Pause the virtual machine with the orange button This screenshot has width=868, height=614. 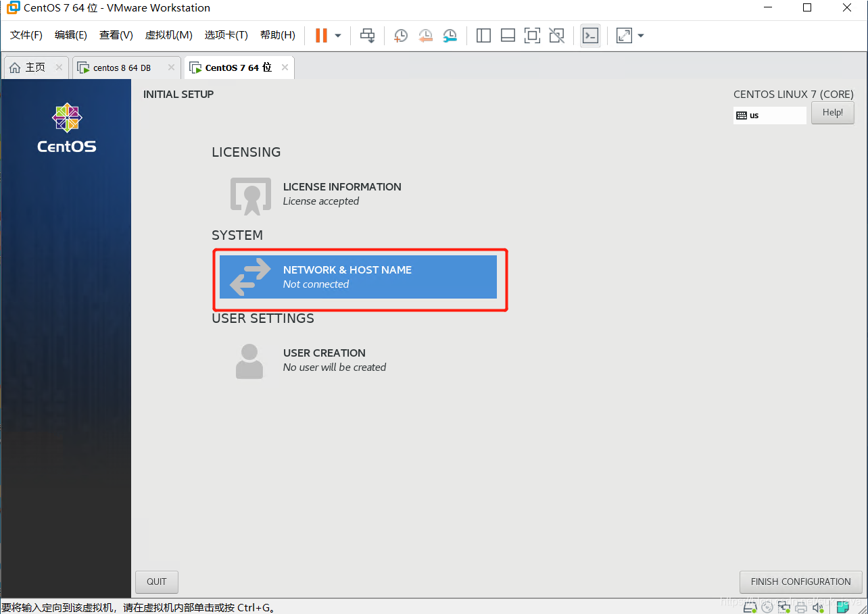321,35
